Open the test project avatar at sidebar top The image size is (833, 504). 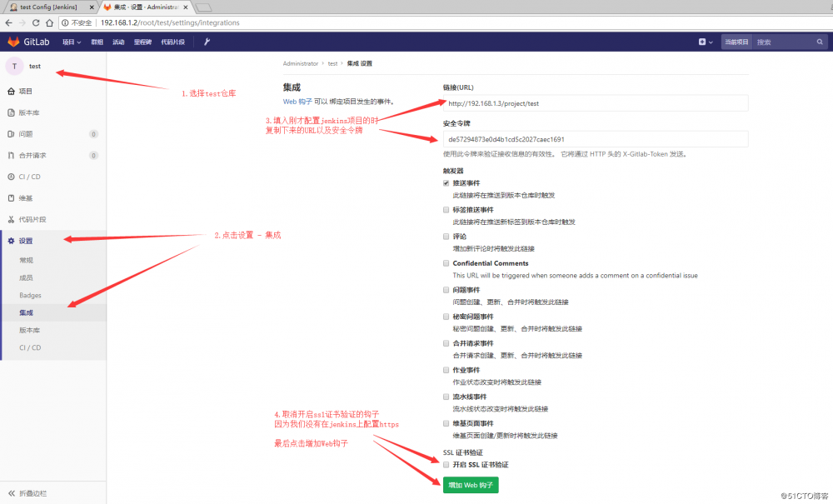[x=14, y=66]
